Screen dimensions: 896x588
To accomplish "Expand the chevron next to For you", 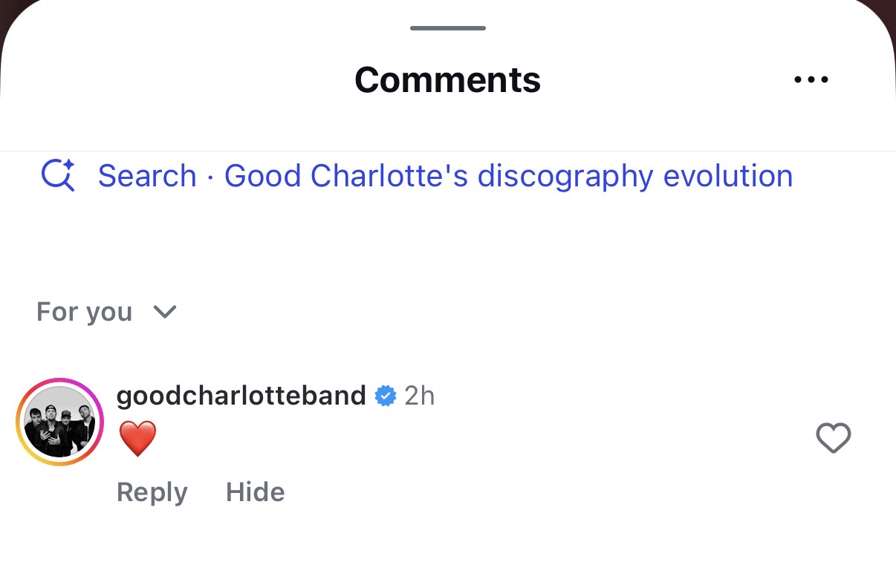I will tap(164, 312).
